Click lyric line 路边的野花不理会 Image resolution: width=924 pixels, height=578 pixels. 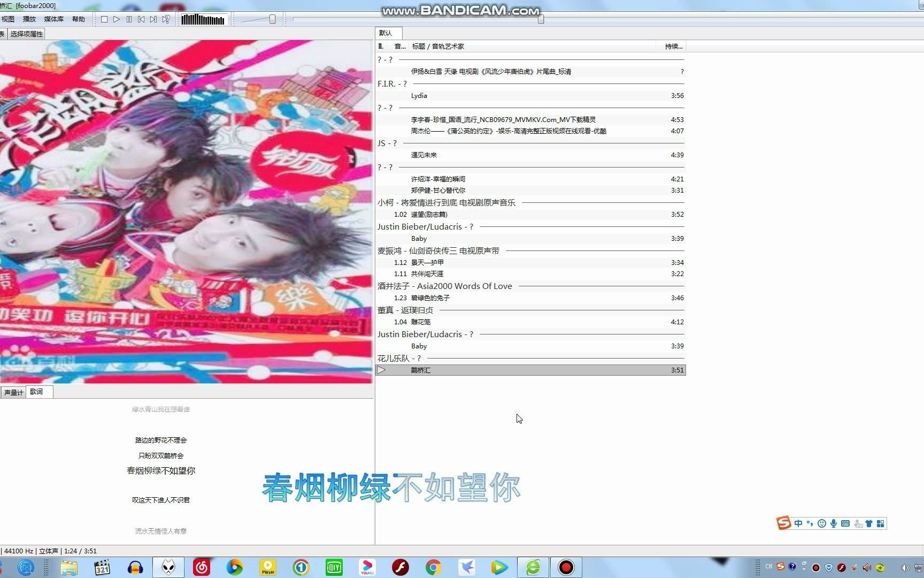pyautogui.click(x=161, y=440)
